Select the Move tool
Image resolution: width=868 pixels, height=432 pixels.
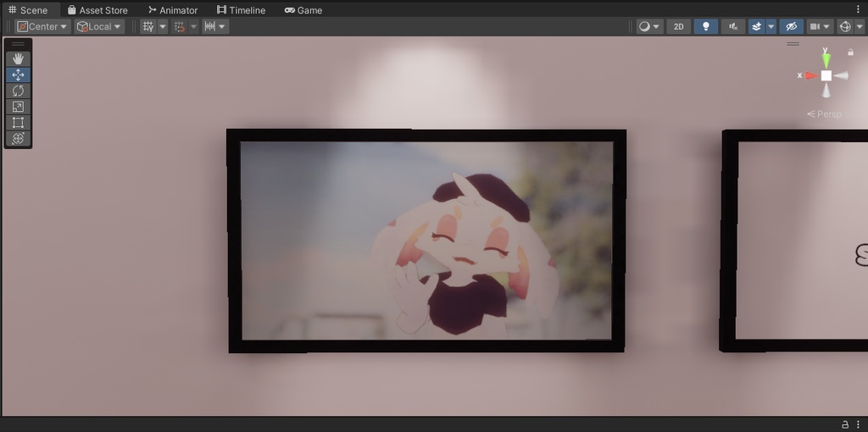point(18,75)
